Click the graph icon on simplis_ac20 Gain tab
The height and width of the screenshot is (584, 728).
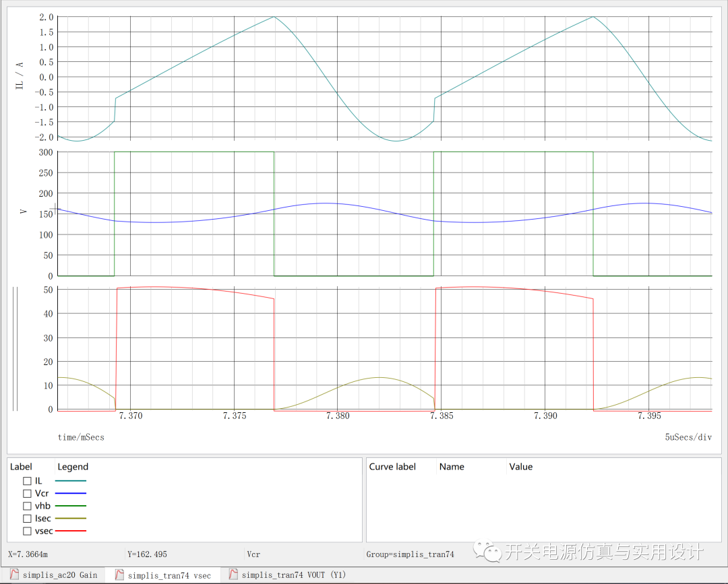point(14,575)
